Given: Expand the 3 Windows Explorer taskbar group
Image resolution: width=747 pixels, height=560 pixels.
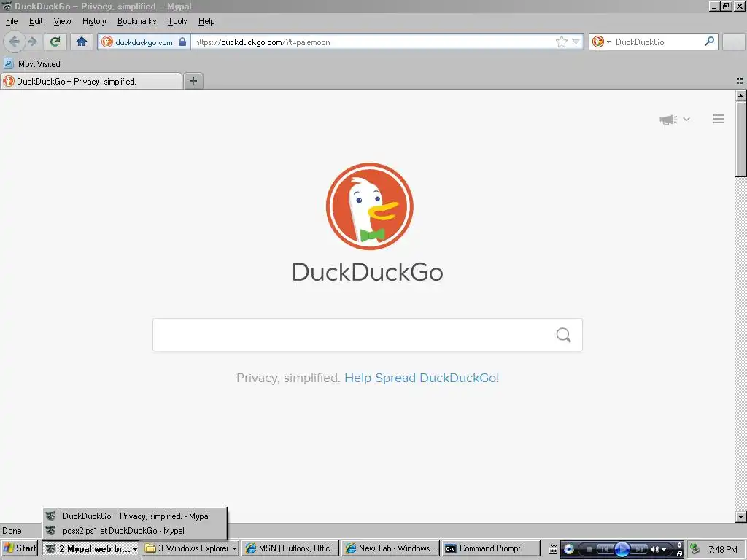Looking at the screenshot, I should tap(190, 548).
